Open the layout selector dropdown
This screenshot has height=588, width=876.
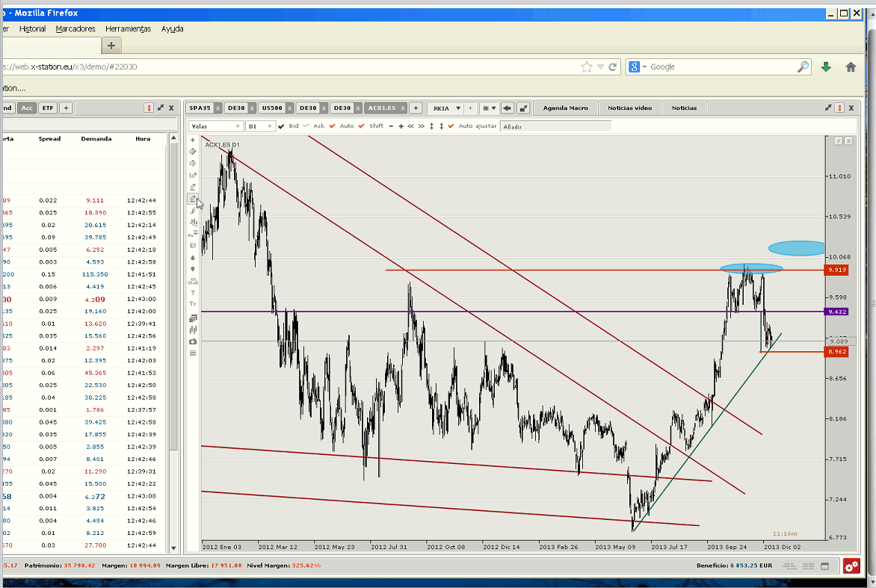point(489,108)
